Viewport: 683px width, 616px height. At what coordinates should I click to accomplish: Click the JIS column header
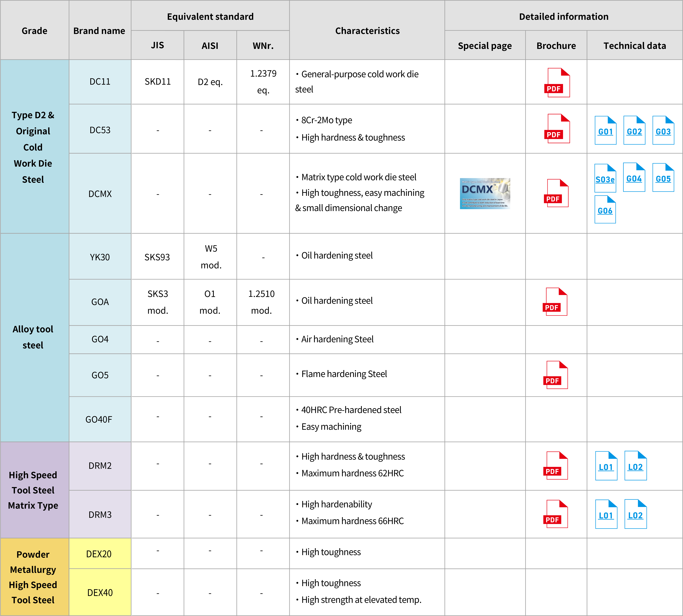tap(157, 45)
